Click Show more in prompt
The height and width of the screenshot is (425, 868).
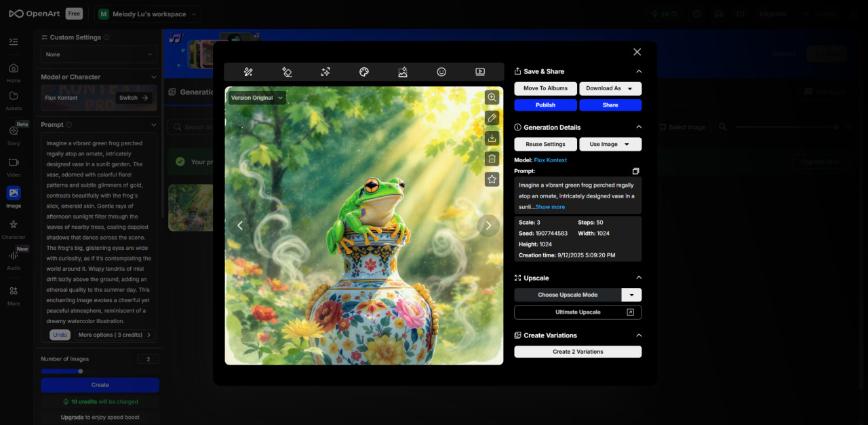click(550, 207)
